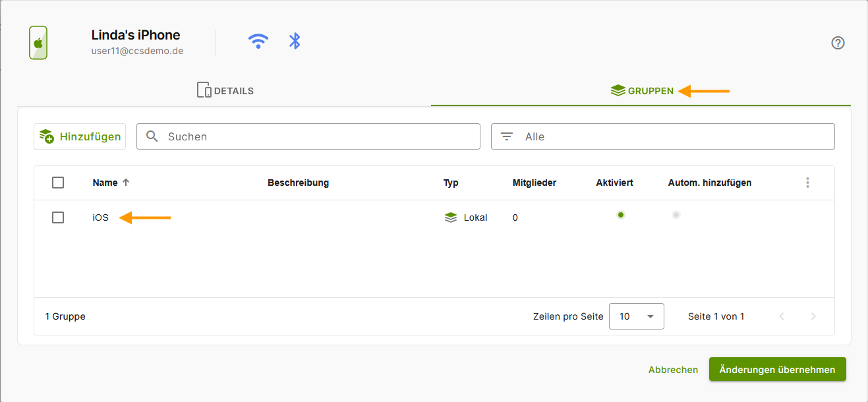The image size is (868, 402).
Task: Open the Zeilen pro Seite dropdown showing 10
Action: tap(636, 316)
